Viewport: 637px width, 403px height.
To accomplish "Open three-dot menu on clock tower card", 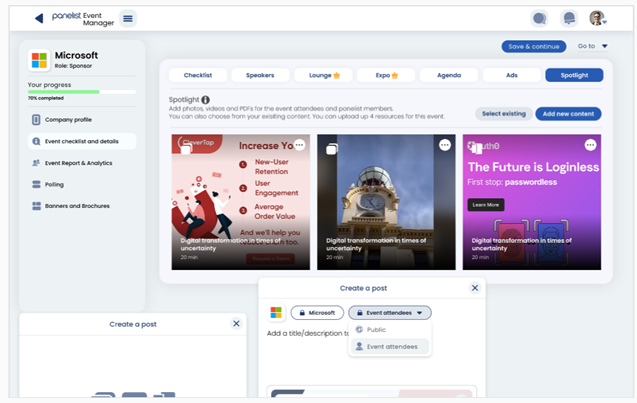I will [x=445, y=145].
